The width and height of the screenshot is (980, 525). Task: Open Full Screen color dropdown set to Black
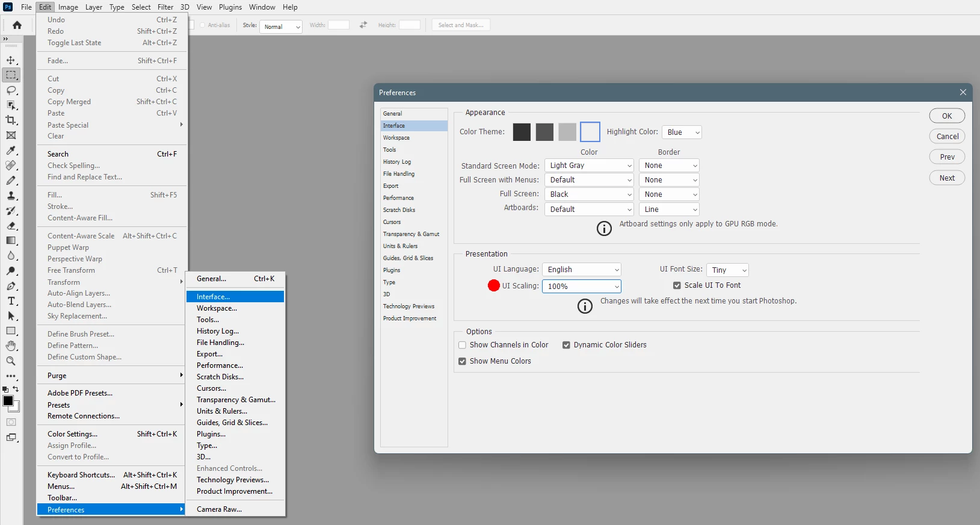coord(589,194)
